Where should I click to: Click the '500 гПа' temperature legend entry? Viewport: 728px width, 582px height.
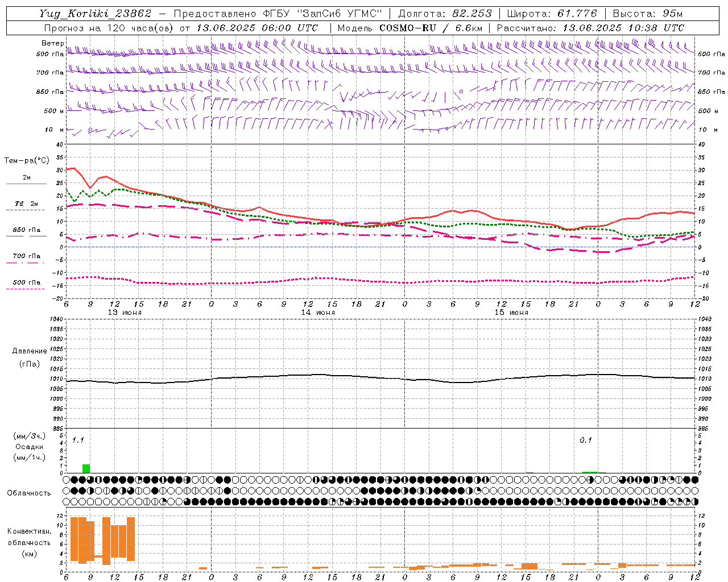tap(27, 282)
